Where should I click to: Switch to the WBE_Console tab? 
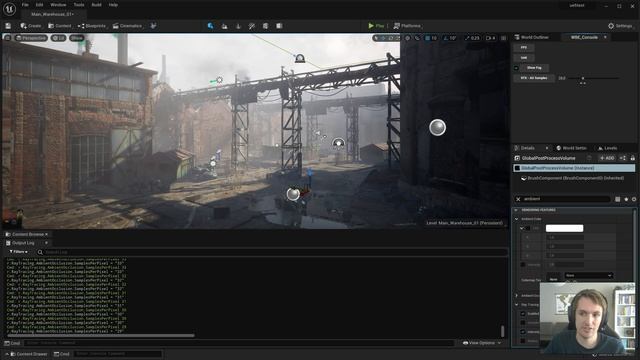click(x=584, y=37)
